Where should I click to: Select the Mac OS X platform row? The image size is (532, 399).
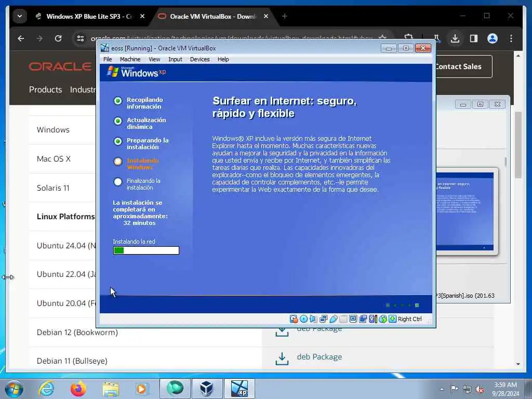[x=62, y=159]
